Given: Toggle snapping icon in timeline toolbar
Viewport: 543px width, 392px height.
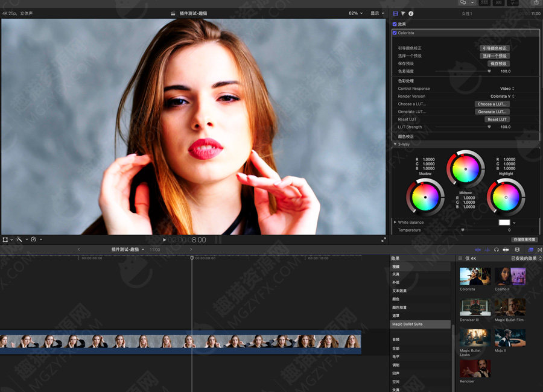Looking at the screenshot, I should click(x=506, y=250).
